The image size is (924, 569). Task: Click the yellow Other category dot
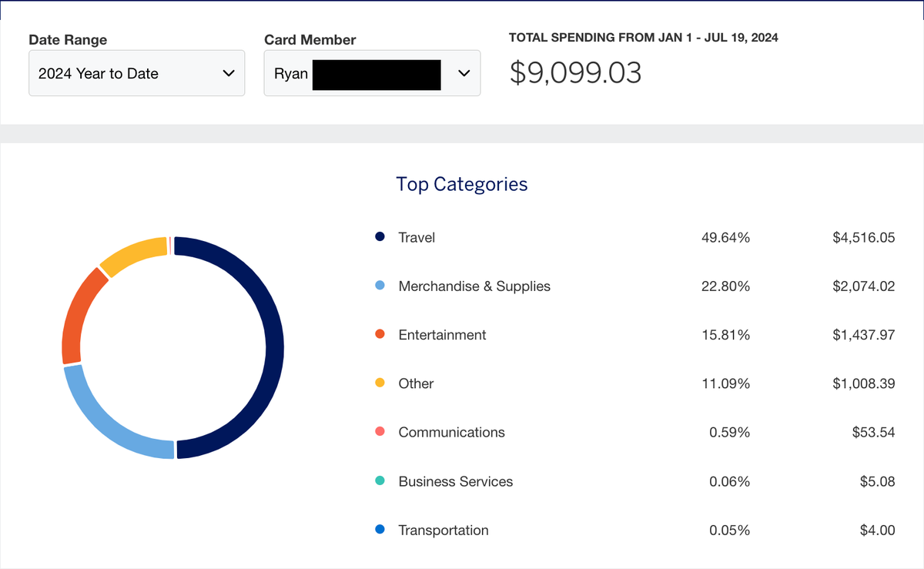click(379, 383)
